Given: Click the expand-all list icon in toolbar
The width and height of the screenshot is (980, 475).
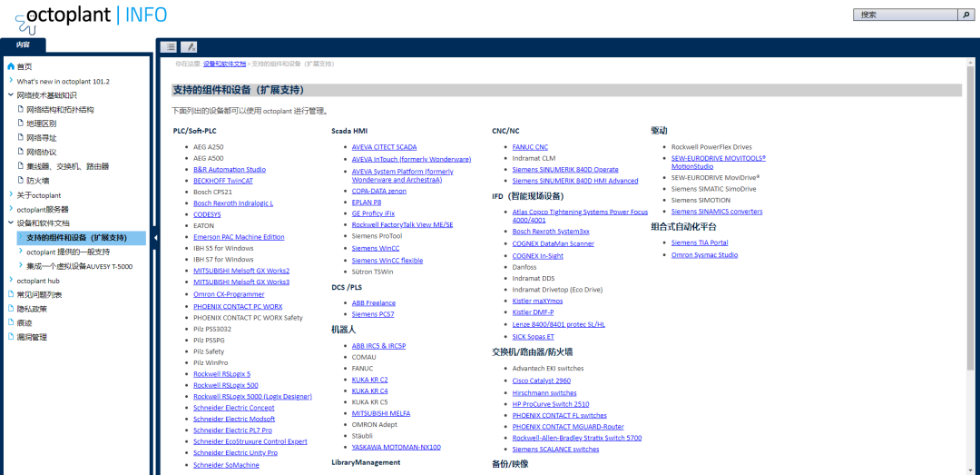Looking at the screenshot, I should click(169, 46).
